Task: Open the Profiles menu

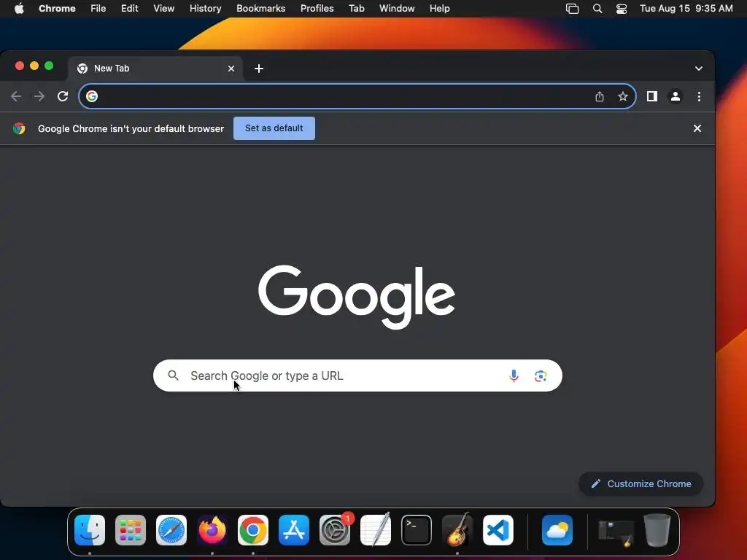Action: [317, 9]
